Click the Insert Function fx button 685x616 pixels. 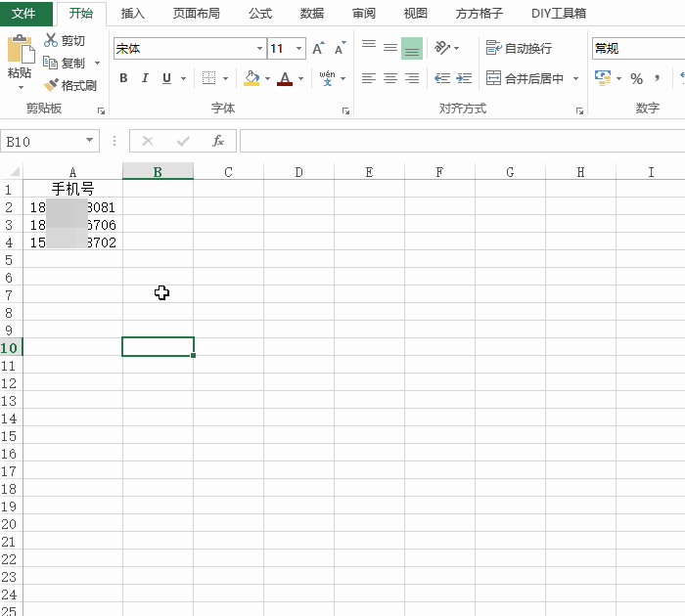pos(218,141)
